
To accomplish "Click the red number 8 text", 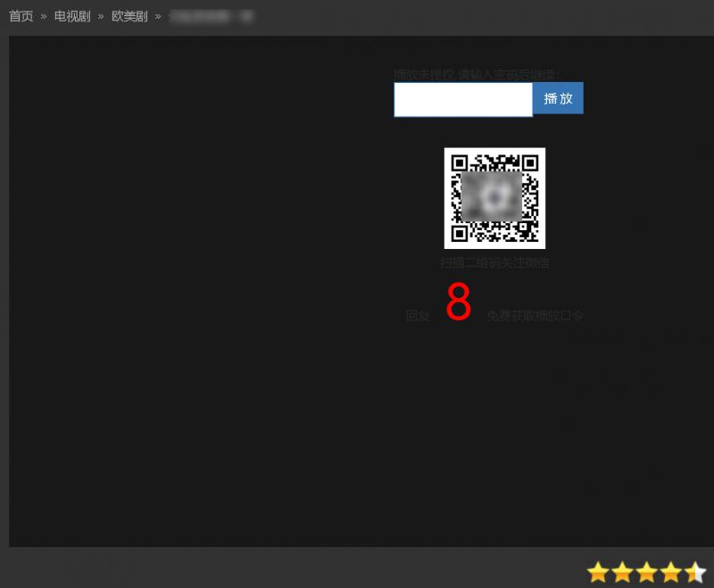I will 459,302.
